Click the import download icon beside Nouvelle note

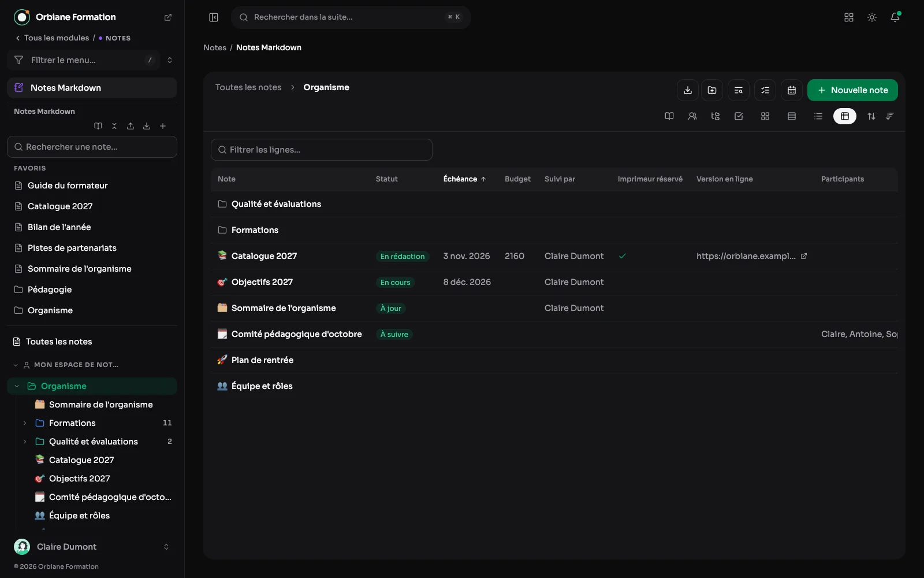(688, 90)
